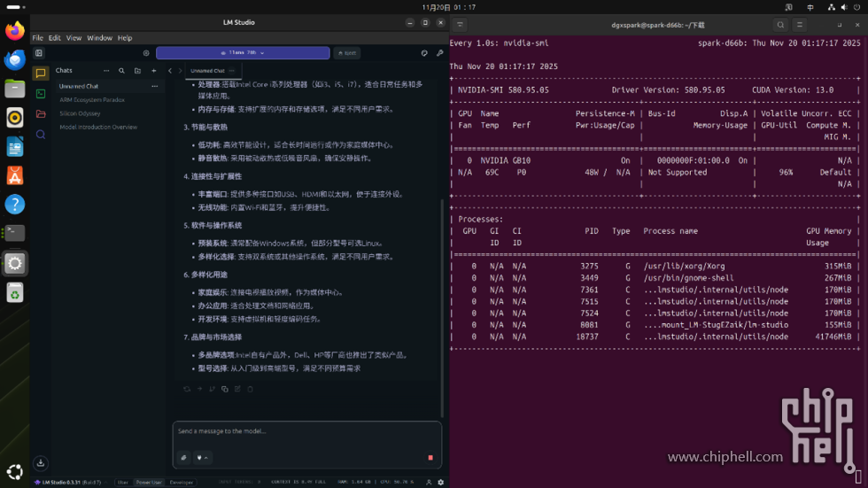Switch to Developer mode

182,483
